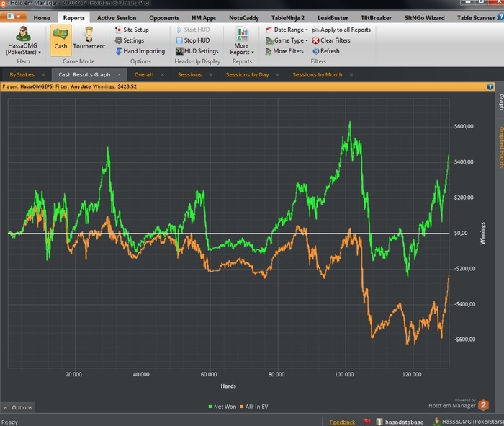Expand the Options panel below graph
Image resolution: width=504 pixels, height=426 pixels.
18,407
